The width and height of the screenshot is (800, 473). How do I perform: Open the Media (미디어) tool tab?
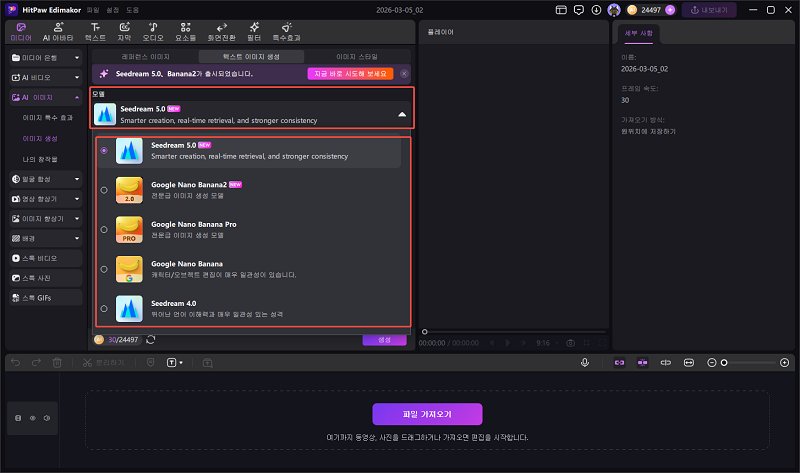pos(21,32)
